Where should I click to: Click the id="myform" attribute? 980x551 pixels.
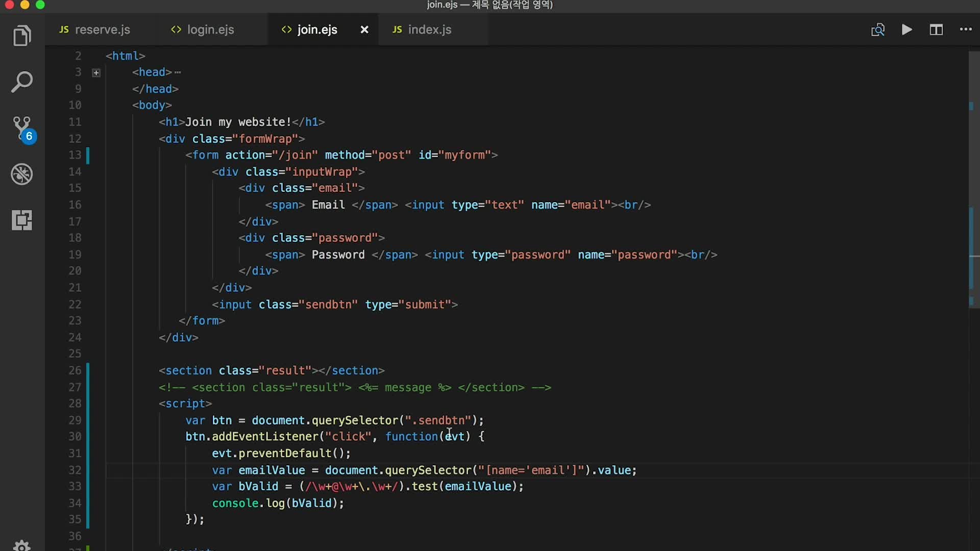455,155
